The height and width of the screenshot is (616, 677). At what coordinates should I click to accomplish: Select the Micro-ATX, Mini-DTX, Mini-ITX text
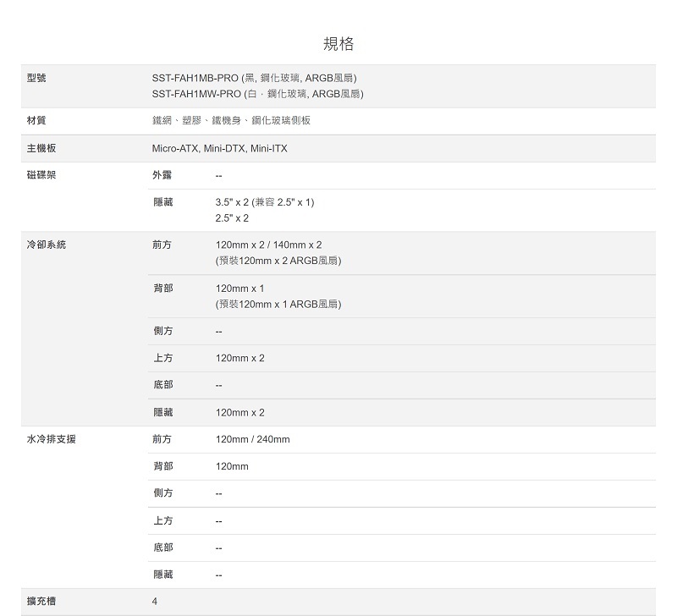coord(219,149)
